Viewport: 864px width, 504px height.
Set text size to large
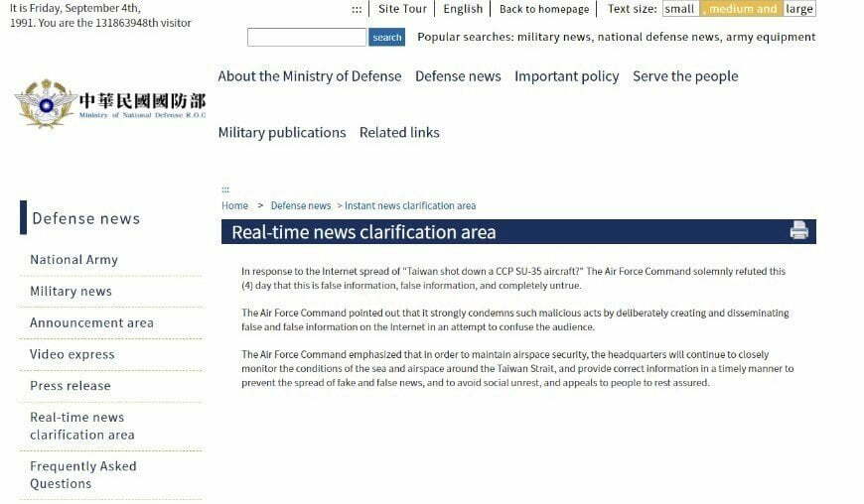tap(798, 9)
